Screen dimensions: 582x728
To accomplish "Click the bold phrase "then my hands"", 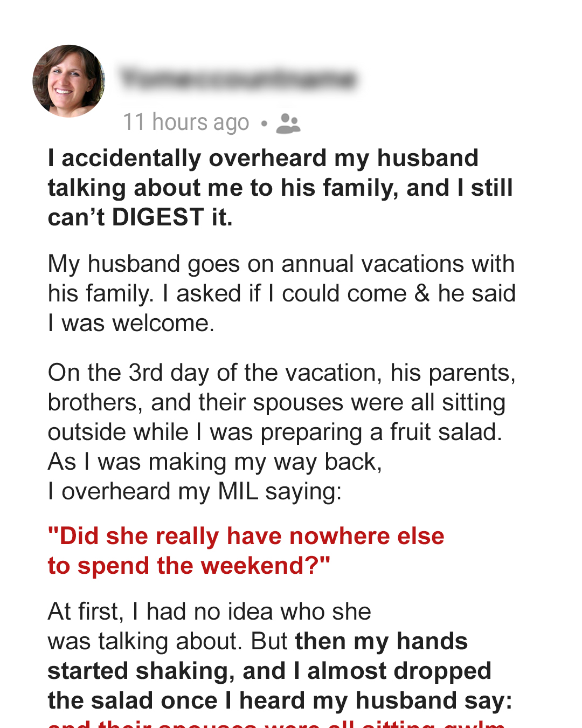I will tap(381, 642).
